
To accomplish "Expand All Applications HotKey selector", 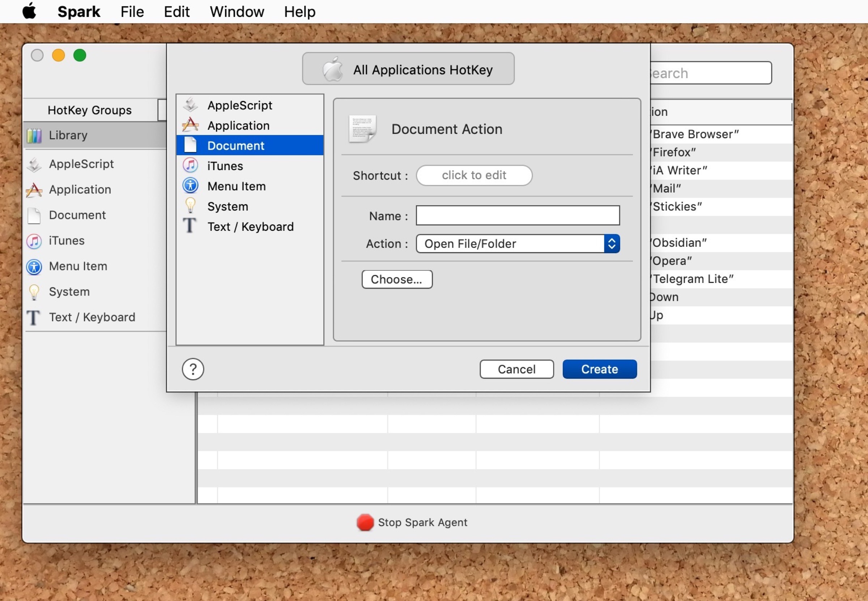I will pyautogui.click(x=408, y=69).
